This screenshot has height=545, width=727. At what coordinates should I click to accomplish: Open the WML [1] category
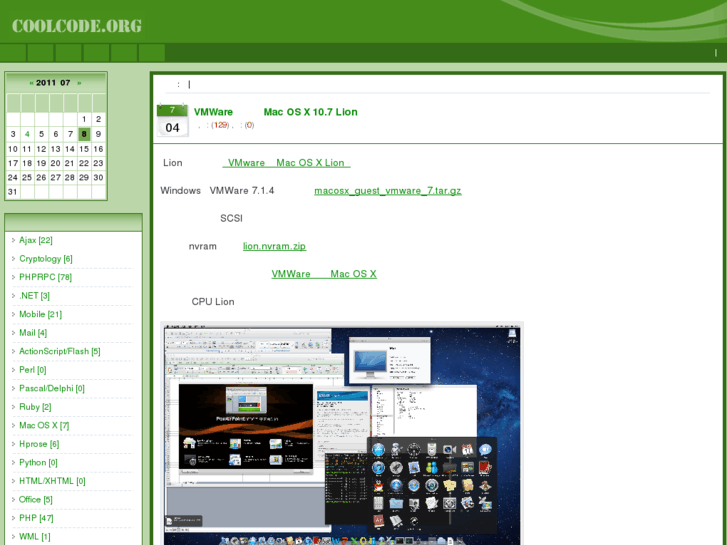click(x=35, y=537)
